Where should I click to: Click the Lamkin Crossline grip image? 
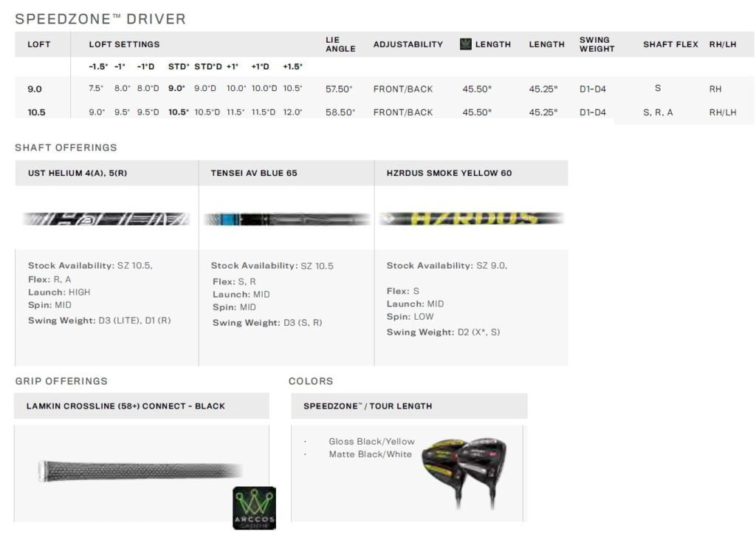point(140,471)
